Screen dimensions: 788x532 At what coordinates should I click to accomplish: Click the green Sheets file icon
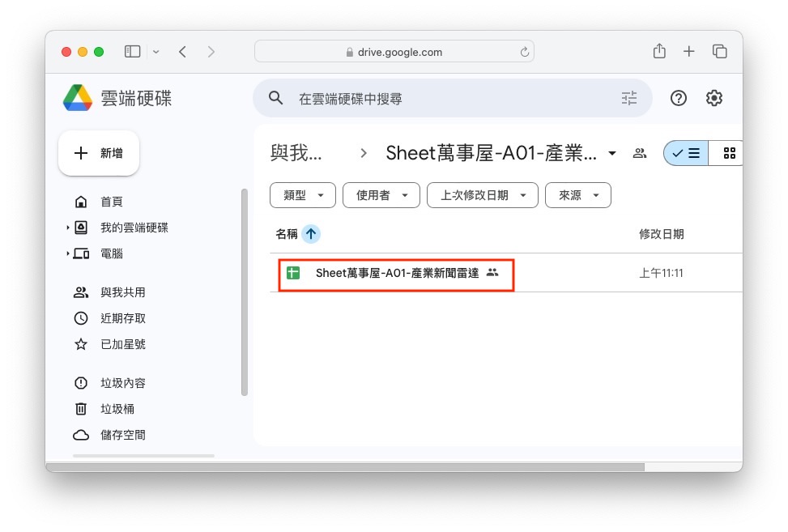tap(293, 273)
